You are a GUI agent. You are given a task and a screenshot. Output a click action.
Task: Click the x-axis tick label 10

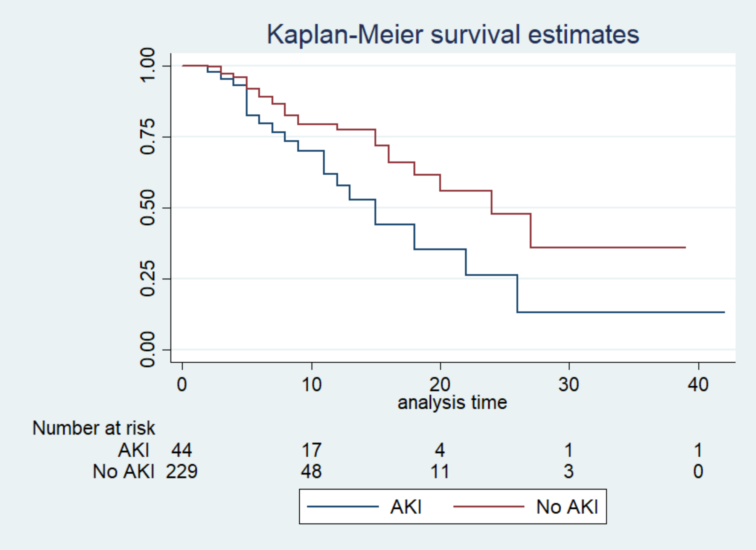point(311,385)
